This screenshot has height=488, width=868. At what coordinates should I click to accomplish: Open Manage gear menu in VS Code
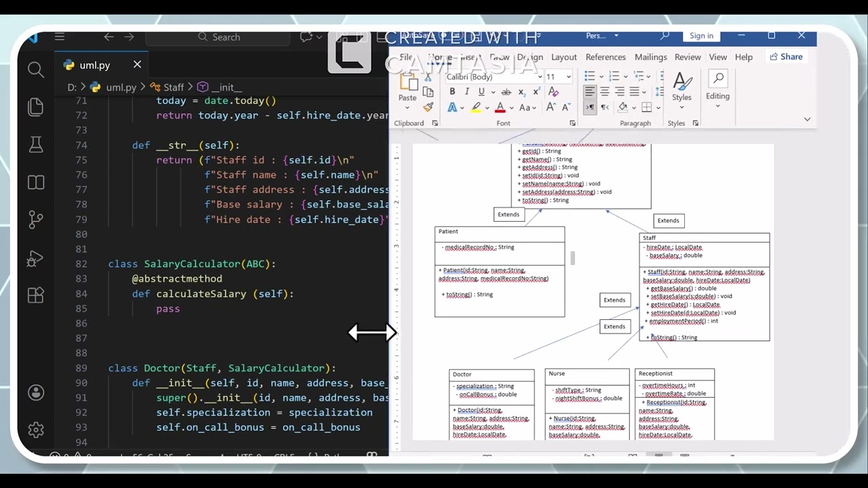coord(36,430)
